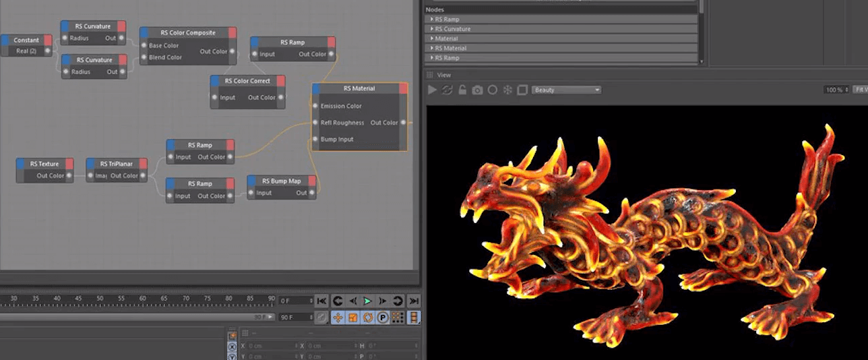868x360 pixels.
Task: Click the square render region icon
Action: [522, 90]
